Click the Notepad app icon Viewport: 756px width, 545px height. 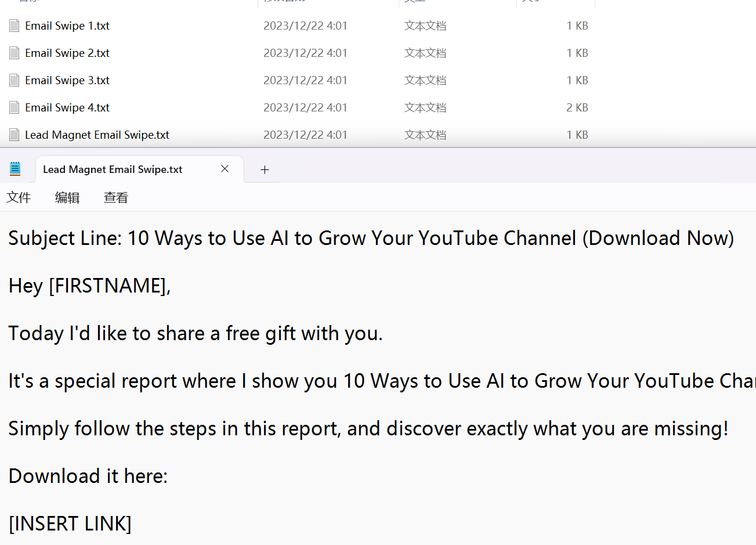pos(15,169)
